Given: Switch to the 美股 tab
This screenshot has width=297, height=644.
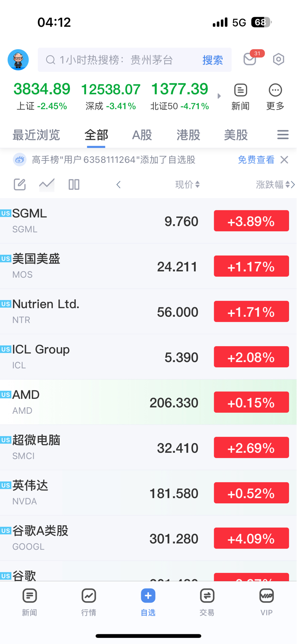Looking at the screenshot, I should 236,135.
